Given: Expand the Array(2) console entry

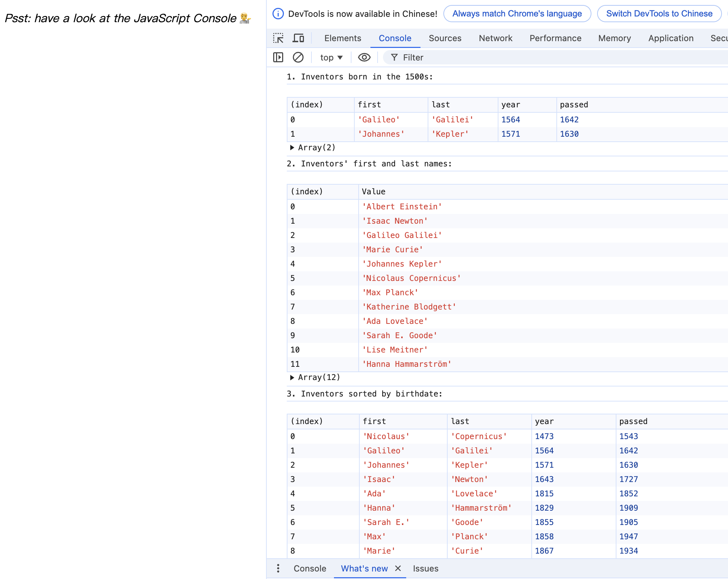Looking at the screenshot, I should click(292, 147).
